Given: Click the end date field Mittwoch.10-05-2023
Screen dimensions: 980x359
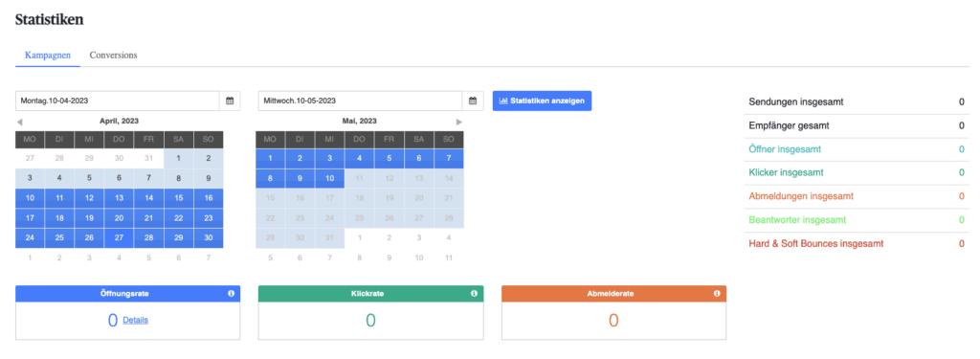Looking at the screenshot, I should click(361, 101).
